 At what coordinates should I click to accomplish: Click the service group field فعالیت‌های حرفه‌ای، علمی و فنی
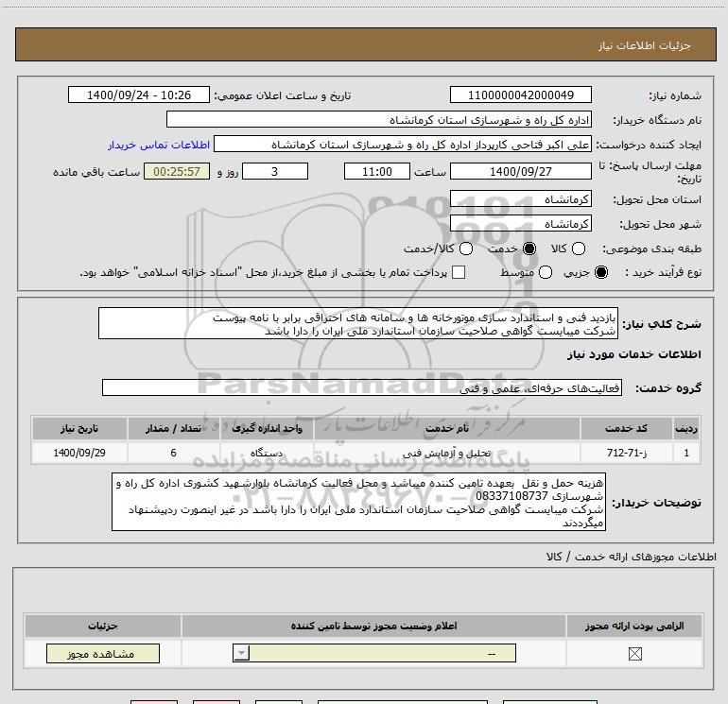pyautogui.click(x=362, y=387)
